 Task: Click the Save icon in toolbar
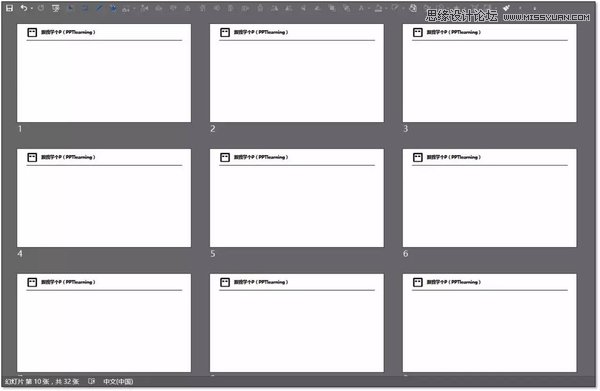[9, 8]
